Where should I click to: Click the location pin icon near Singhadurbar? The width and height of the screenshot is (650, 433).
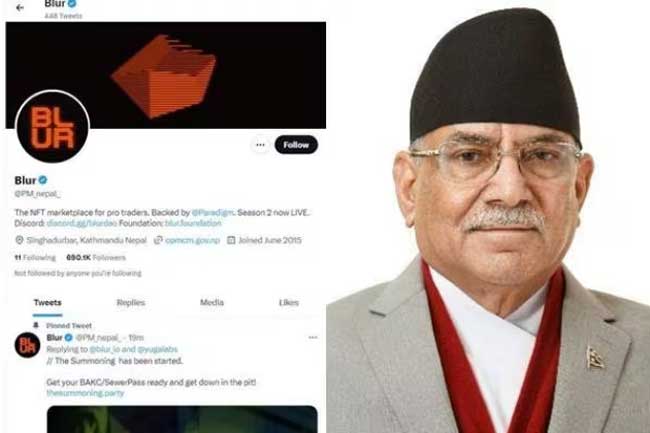click(19, 240)
